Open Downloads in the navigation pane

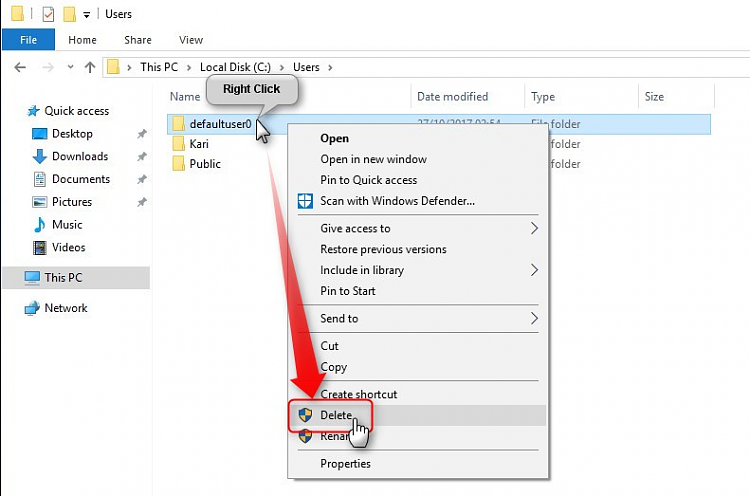tap(80, 156)
